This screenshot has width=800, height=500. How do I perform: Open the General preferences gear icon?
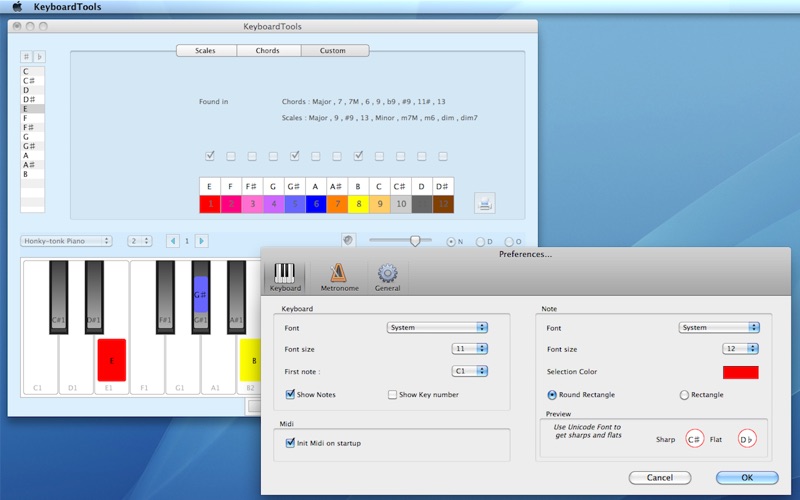[x=387, y=277]
